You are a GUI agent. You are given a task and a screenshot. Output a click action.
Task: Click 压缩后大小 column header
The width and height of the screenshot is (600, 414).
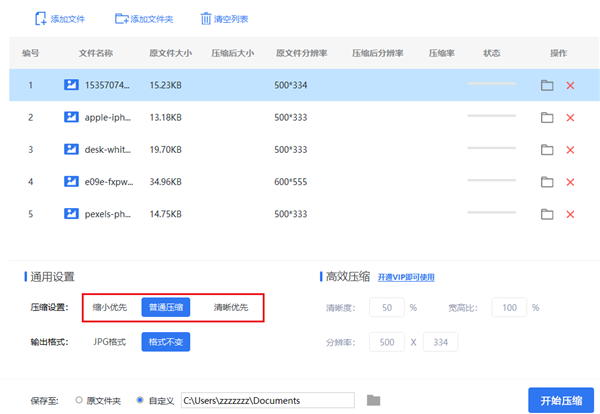click(x=233, y=53)
